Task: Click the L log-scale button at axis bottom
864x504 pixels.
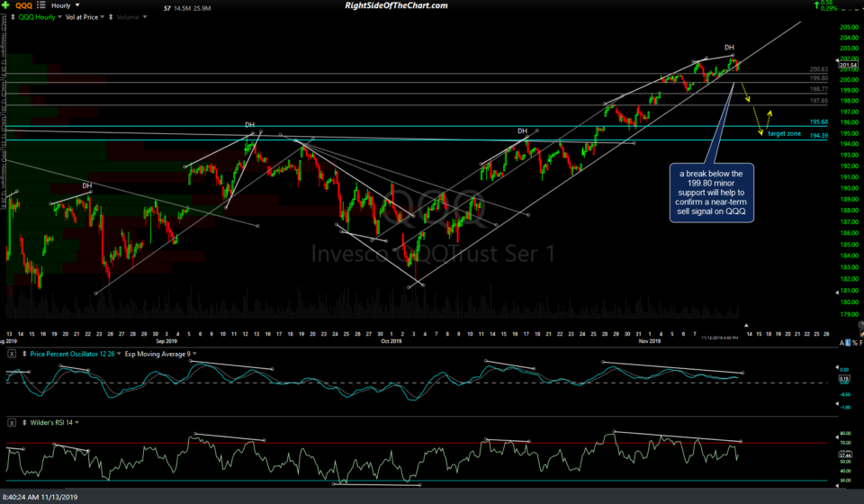Action: [x=848, y=343]
